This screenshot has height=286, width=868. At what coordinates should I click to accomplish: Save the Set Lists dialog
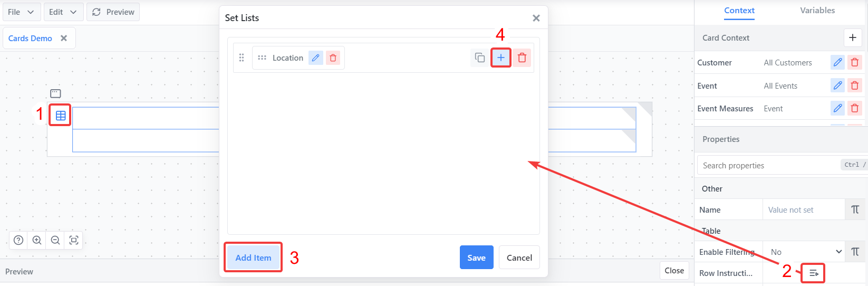tap(476, 258)
